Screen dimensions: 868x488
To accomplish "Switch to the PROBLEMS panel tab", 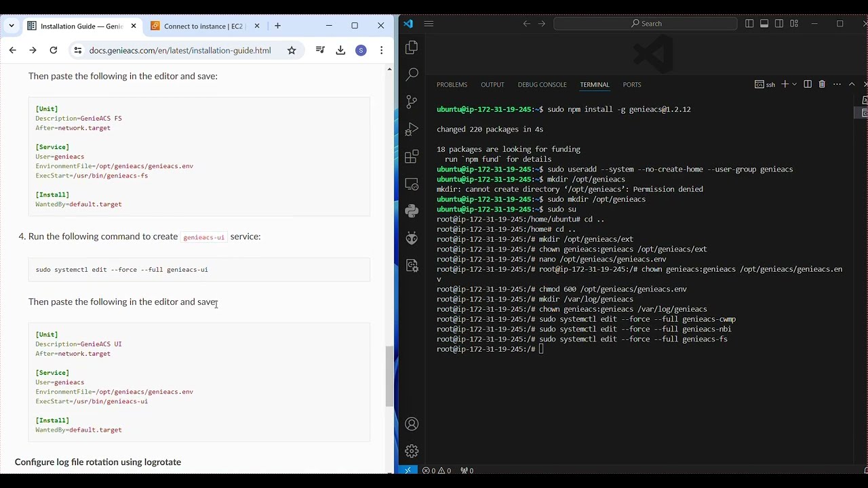I will pyautogui.click(x=452, y=85).
